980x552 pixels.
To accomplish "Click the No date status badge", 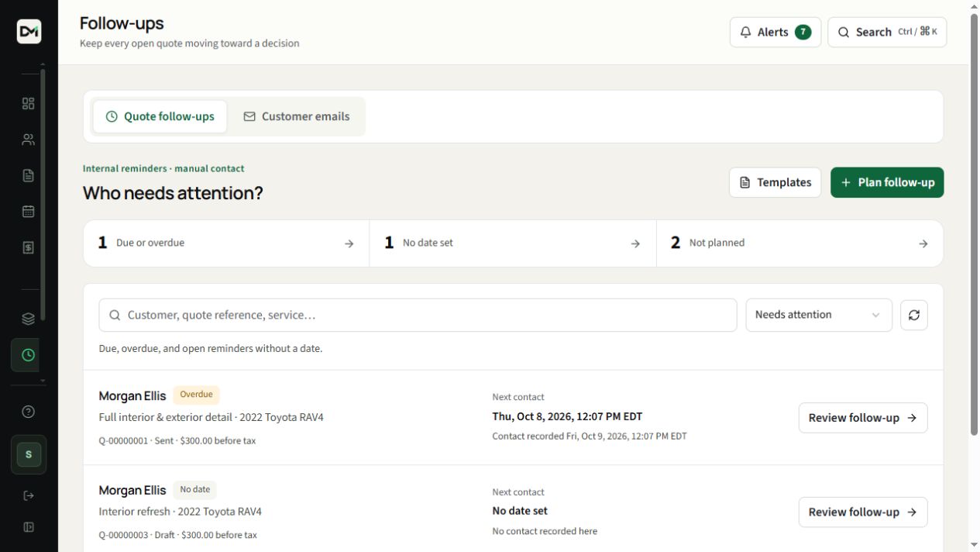I will click(194, 489).
